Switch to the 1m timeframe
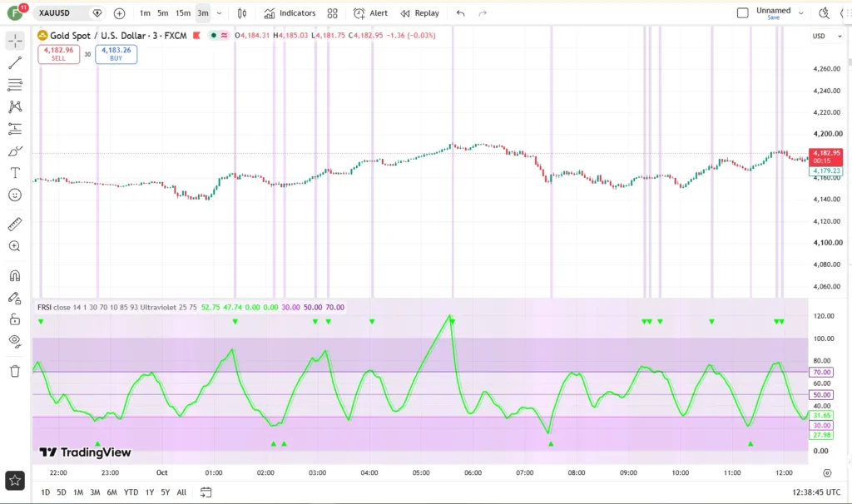This screenshot has height=504, width=852. pyautogui.click(x=145, y=13)
